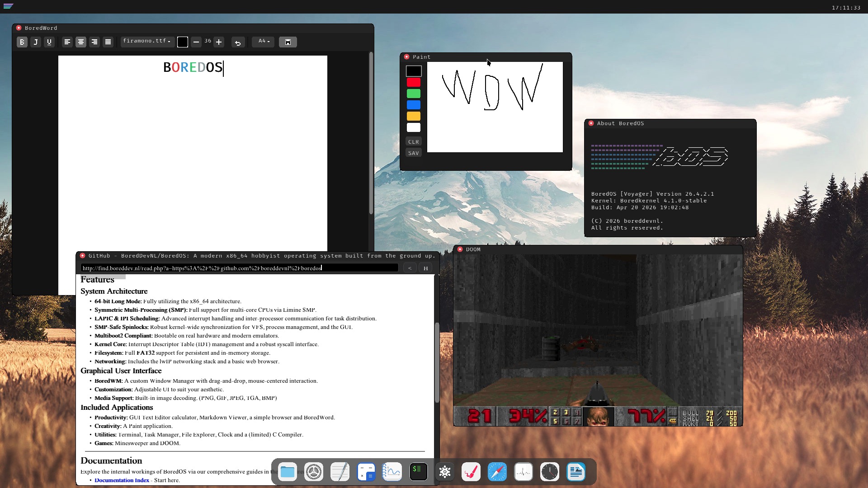Click the browser URL address field
The image size is (868, 488).
(x=240, y=268)
